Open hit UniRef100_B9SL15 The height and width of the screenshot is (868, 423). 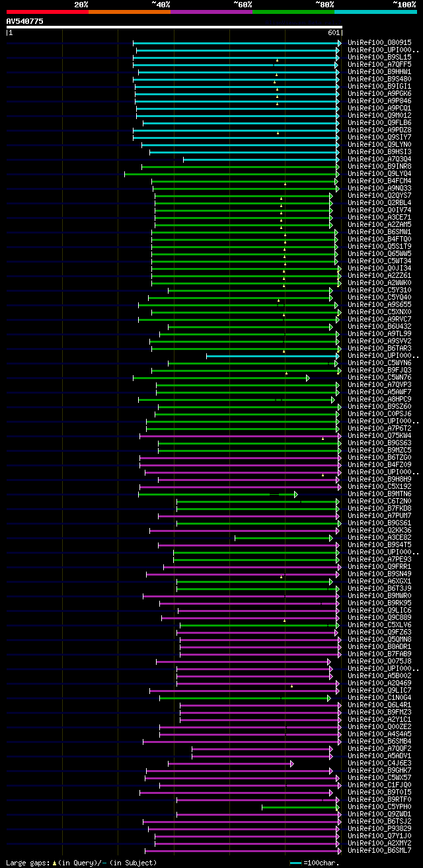pyautogui.click(x=379, y=57)
